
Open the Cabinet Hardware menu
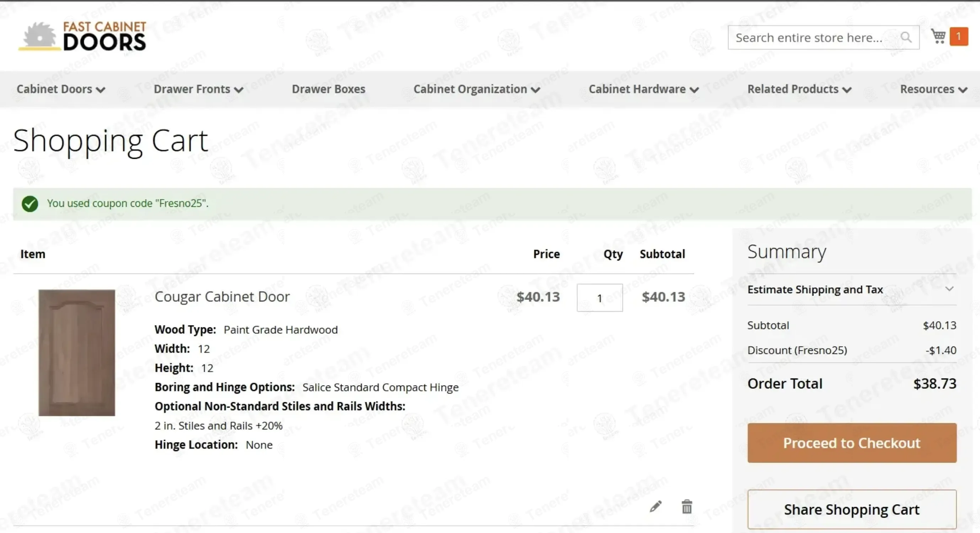click(x=644, y=89)
